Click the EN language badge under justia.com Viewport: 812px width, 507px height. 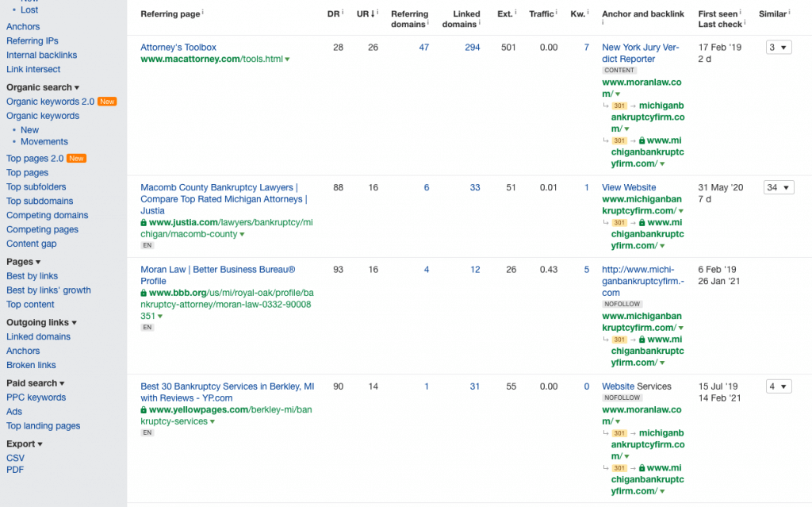pyautogui.click(x=147, y=245)
